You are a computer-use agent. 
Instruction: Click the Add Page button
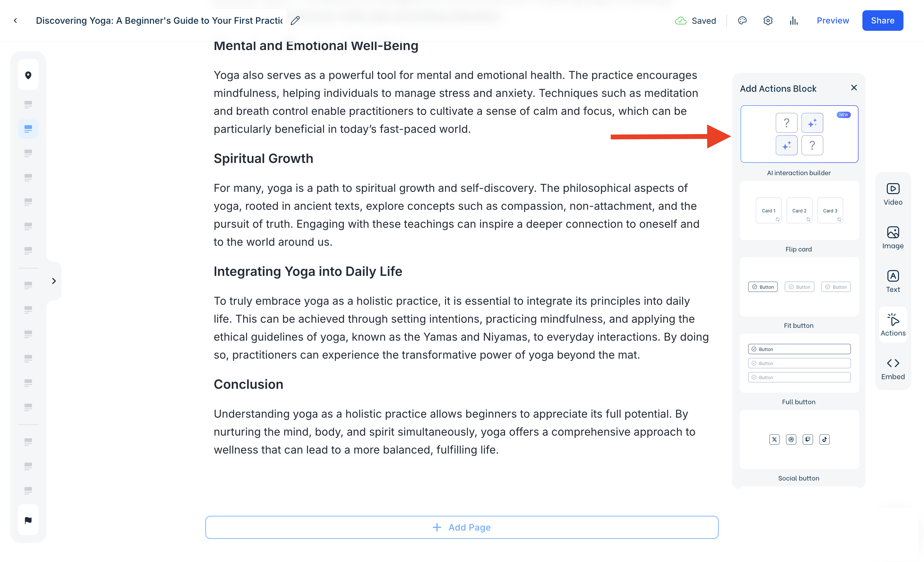point(462,527)
